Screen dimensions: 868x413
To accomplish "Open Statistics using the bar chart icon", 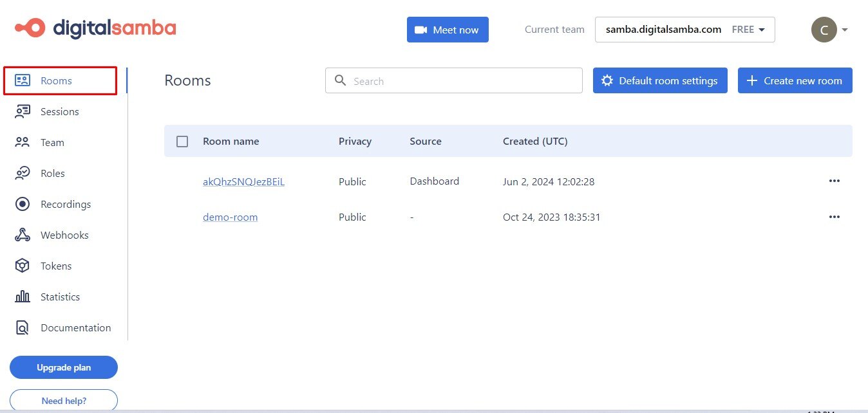I will click(23, 297).
